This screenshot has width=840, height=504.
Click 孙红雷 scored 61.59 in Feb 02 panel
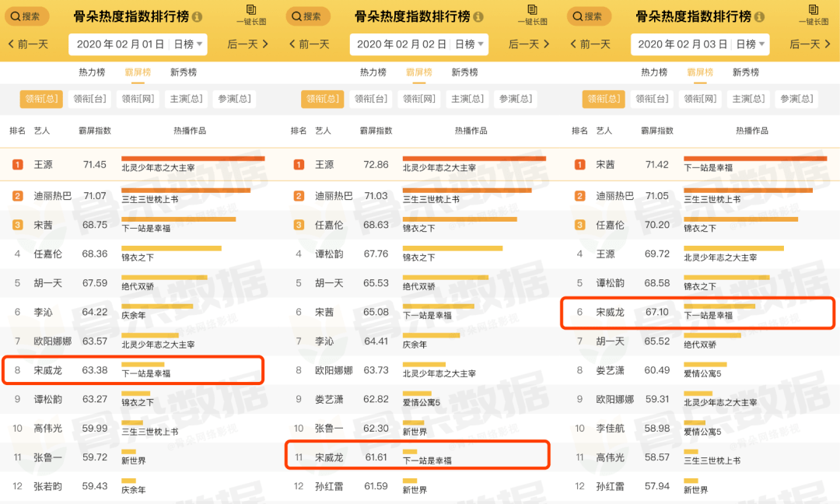coord(329,486)
